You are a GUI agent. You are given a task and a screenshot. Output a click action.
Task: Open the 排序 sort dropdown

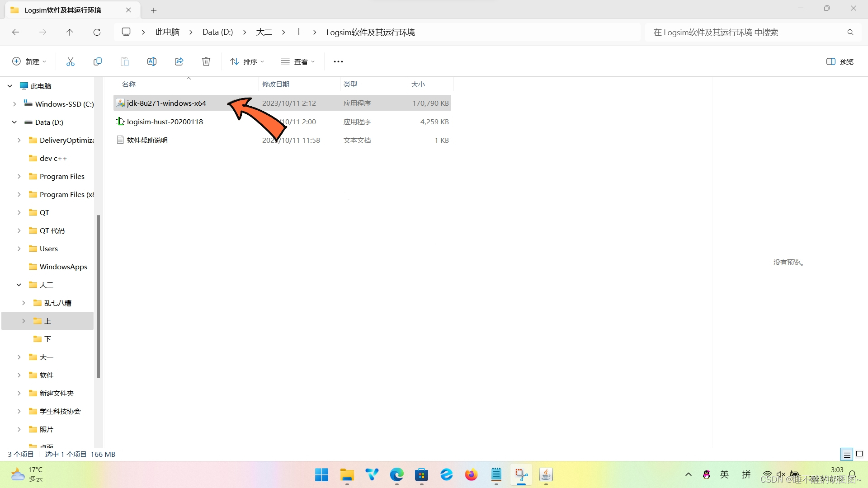tap(247, 61)
